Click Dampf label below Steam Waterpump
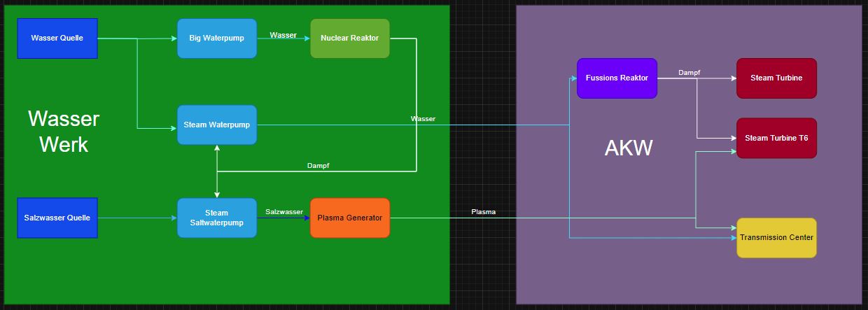Viewport: 868px width, 310px height. 318,166
